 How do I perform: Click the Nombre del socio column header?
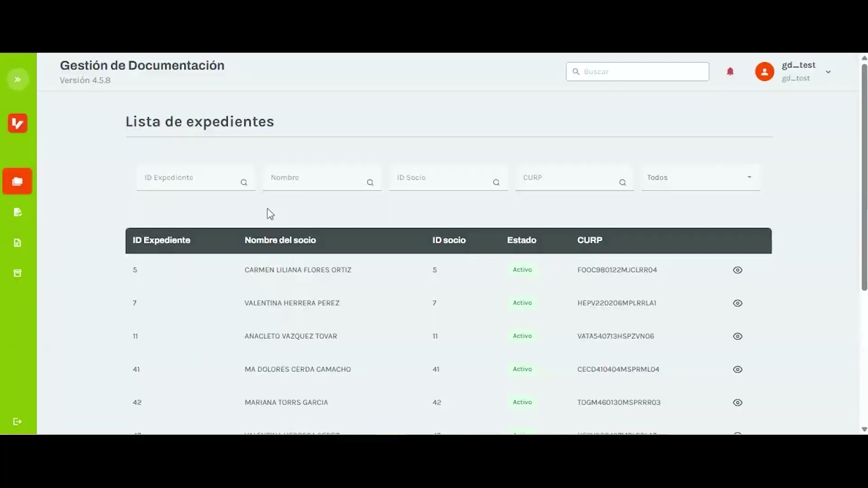click(280, 240)
